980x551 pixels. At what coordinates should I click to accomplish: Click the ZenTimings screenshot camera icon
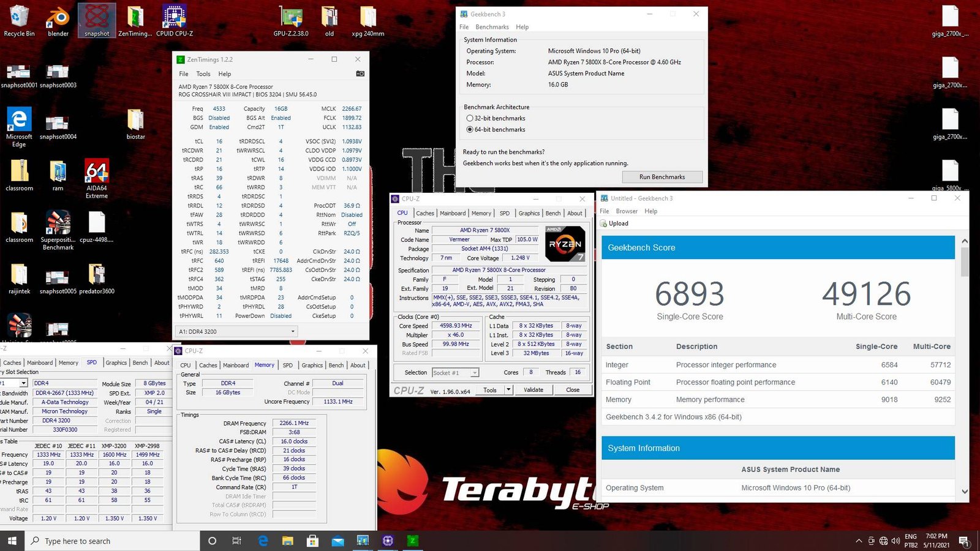[x=360, y=73]
